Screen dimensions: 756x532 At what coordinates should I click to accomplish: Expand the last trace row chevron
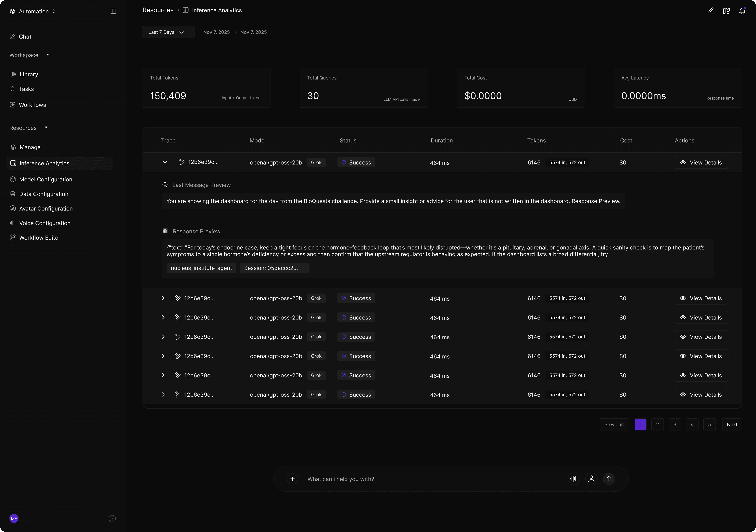click(163, 394)
